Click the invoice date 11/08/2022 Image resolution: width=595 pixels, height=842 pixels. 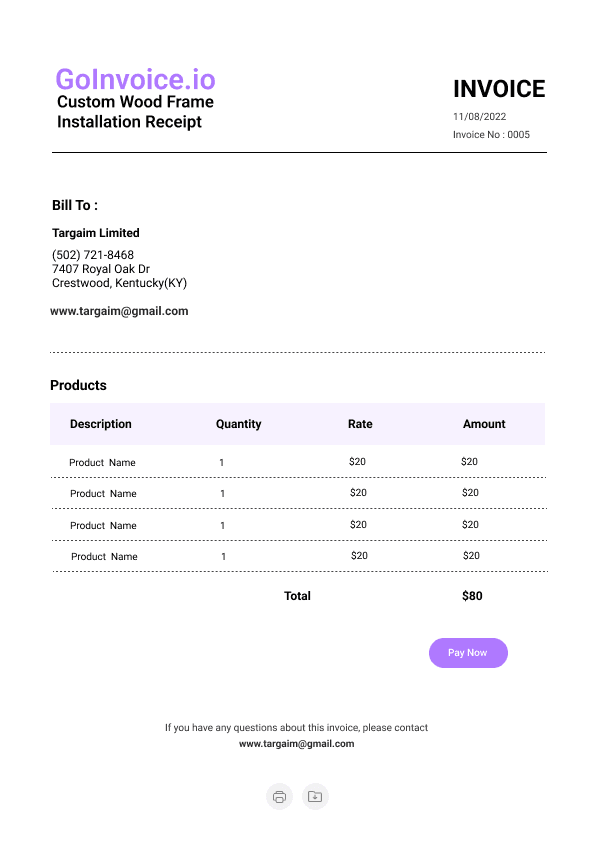[479, 117]
